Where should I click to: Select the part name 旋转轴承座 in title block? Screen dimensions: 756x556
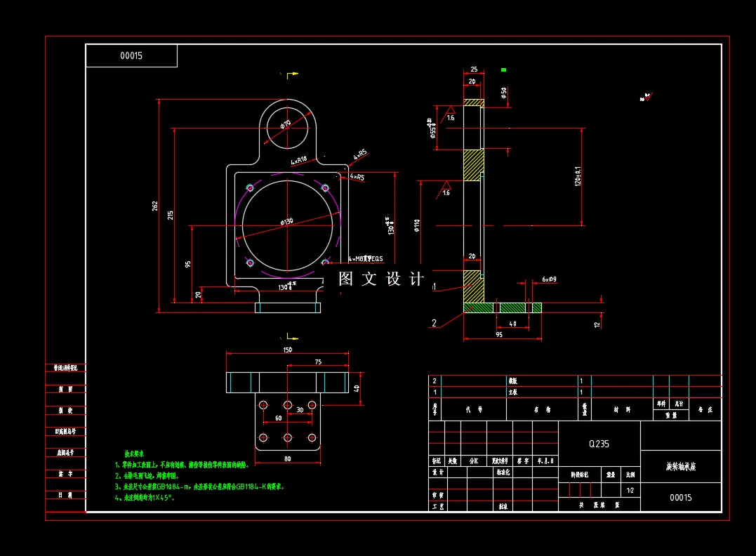click(x=681, y=466)
